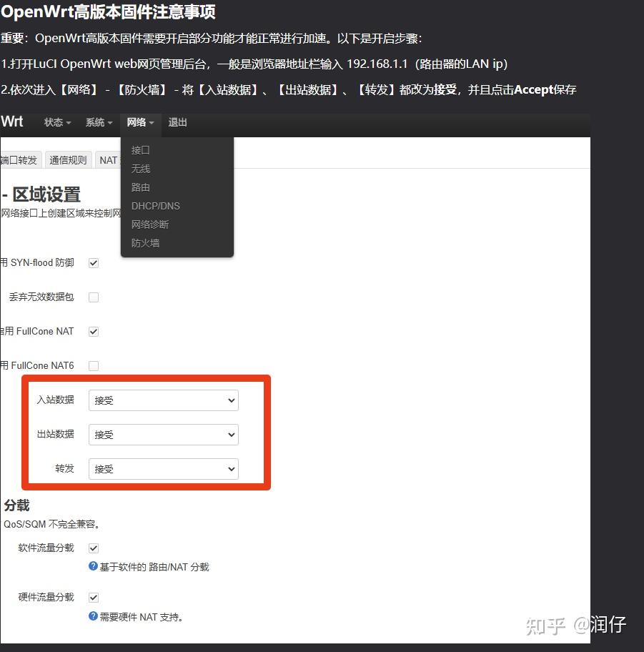The width and height of the screenshot is (644, 652).
Task: Select 无线 from the network dropdown menu
Action: pos(140,169)
